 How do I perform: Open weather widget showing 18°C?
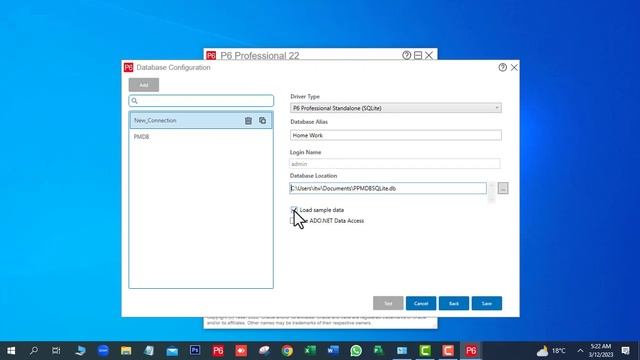point(551,351)
